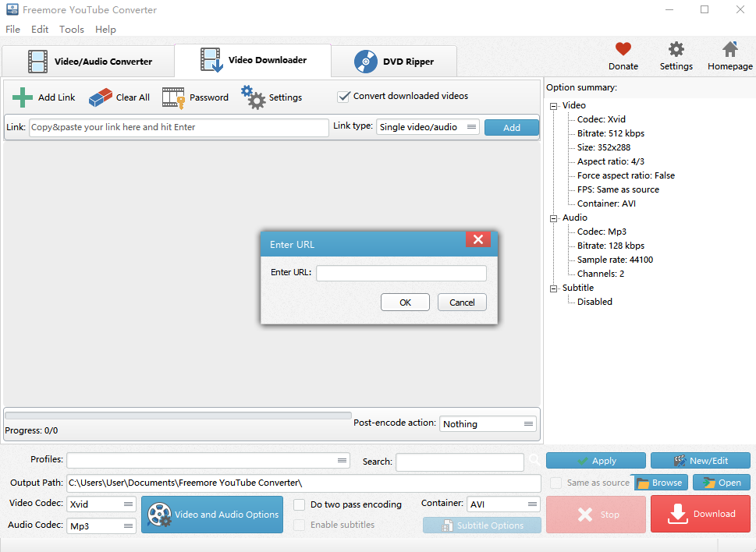Select 'Force aspect ratio: False' row

(x=626, y=175)
